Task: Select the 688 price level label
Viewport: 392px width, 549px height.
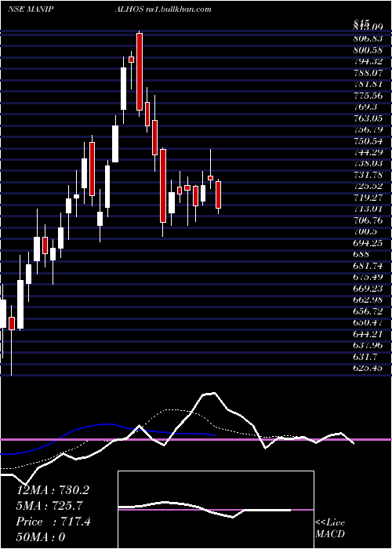Action: point(362,255)
